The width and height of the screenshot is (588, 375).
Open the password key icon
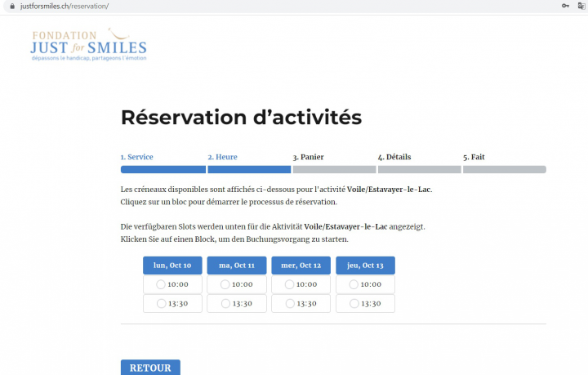tap(565, 6)
